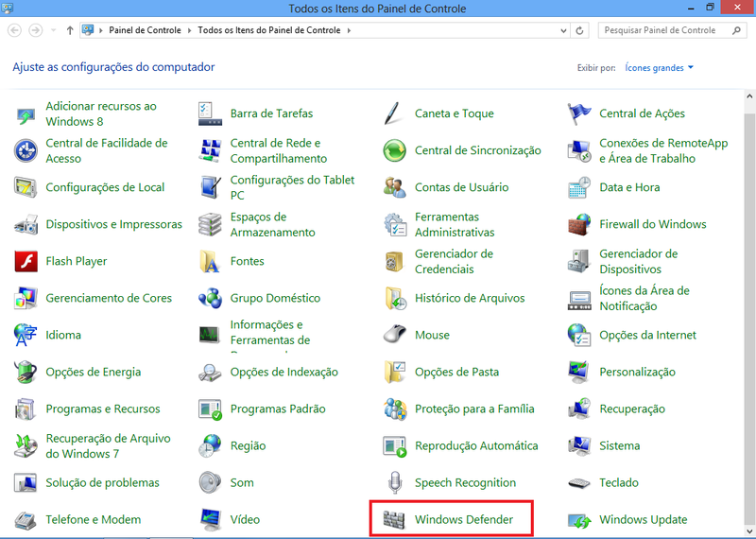Select Painel de Controle in the address bar
Image resolution: width=756 pixels, height=539 pixels.
tap(147, 30)
